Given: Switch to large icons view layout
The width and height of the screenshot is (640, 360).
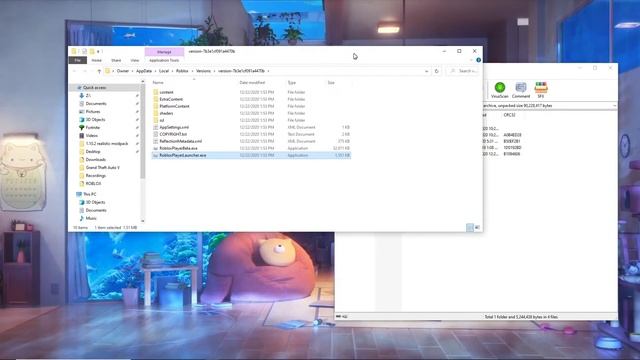Looking at the screenshot, I should (x=477, y=228).
